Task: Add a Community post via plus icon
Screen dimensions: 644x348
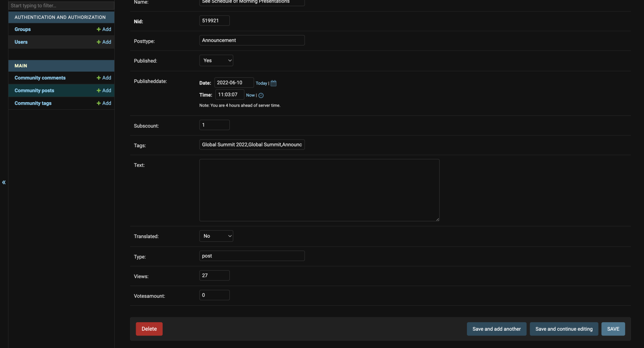Action: coord(103,91)
